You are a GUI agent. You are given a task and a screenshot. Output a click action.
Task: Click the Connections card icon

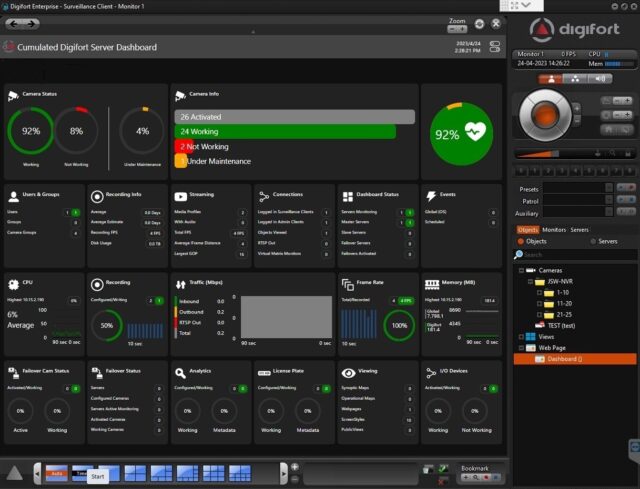tap(264, 196)
